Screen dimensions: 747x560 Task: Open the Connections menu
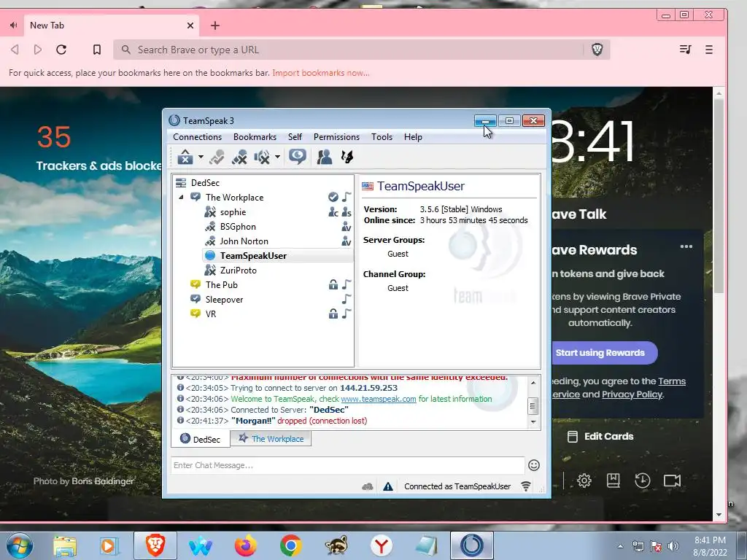coord(197,137)
